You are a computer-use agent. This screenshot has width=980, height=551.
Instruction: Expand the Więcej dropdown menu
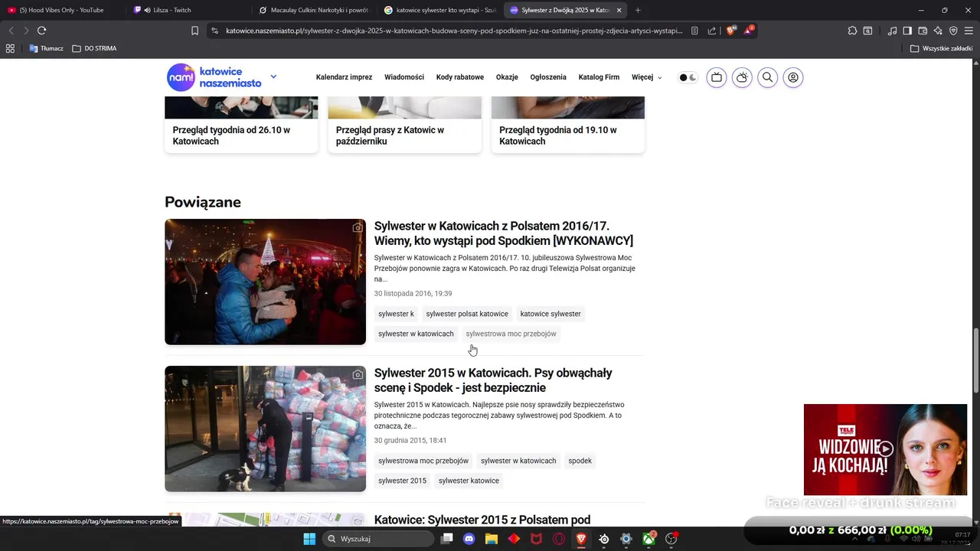click(x=646, y=77)
